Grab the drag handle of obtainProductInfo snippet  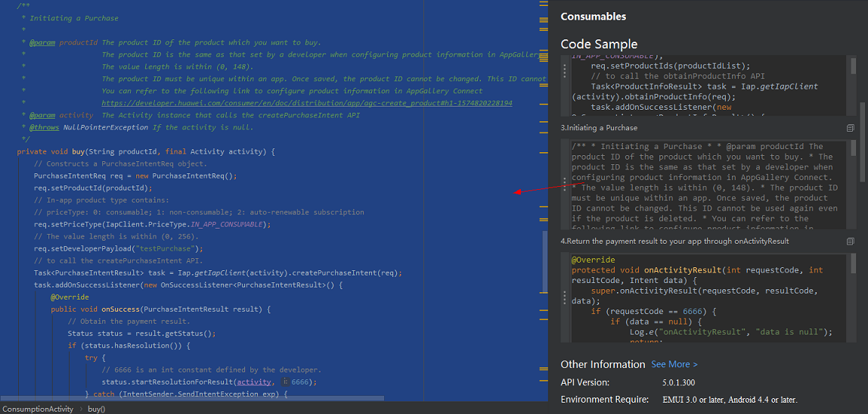pyautogui.click(x=565, y=70)
